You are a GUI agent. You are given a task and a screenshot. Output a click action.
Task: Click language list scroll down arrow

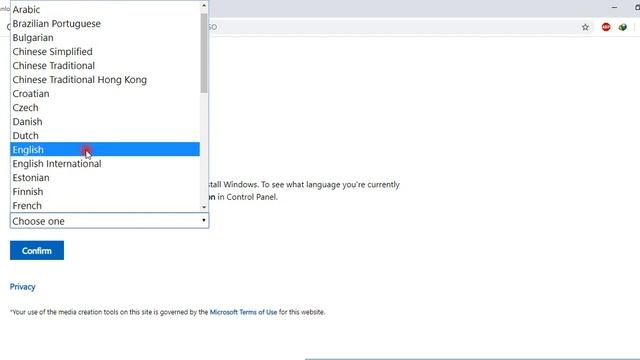(204, 207)
